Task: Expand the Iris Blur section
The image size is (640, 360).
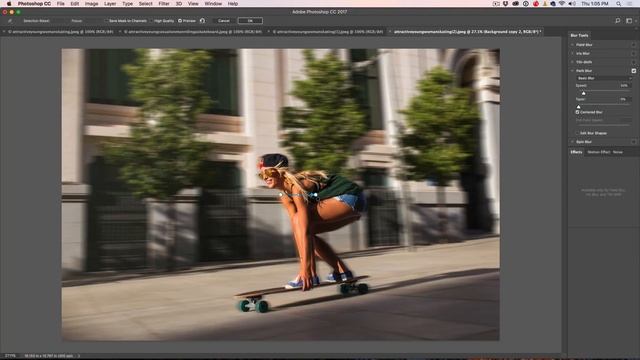Action: point(572,53)
